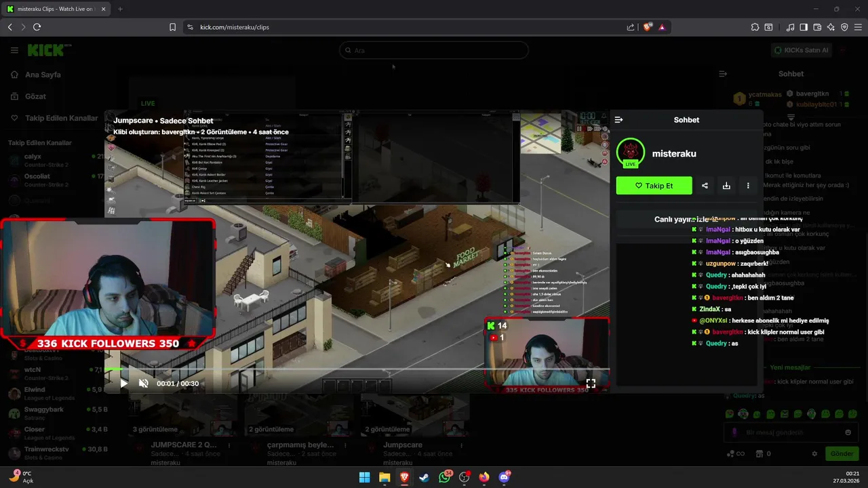Viewport: 868px width, 488px height.
Task: Go to Ana Sayfa
Action: pyautogui.click(x=42, y=75)
